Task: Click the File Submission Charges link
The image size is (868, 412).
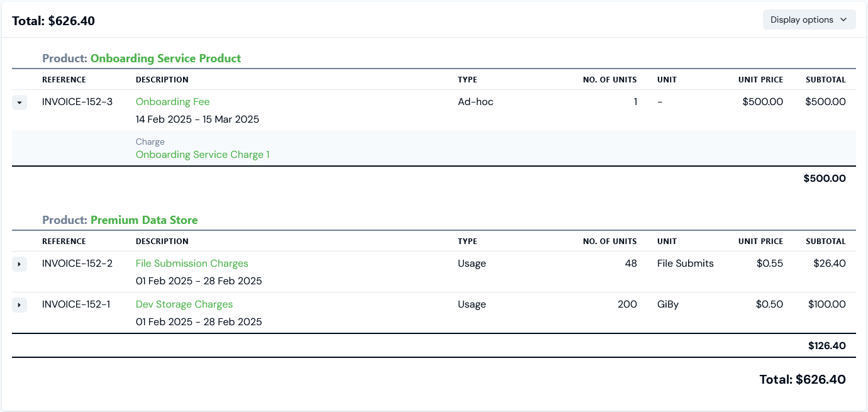Action: (x=192, y=264)
